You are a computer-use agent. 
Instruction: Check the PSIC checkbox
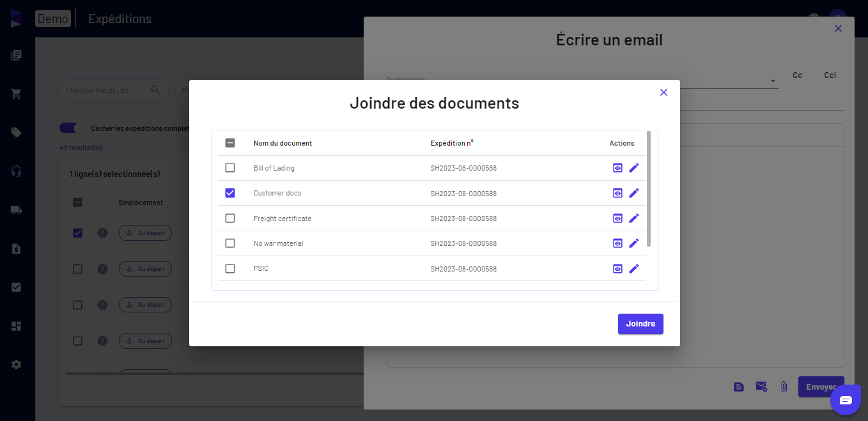tap(230, 269)
